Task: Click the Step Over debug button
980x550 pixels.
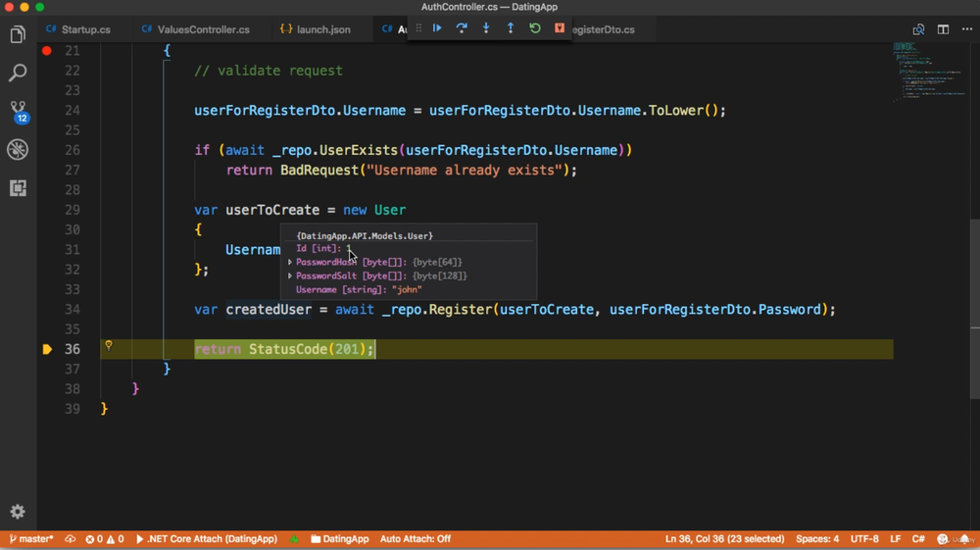Action: 462,28
